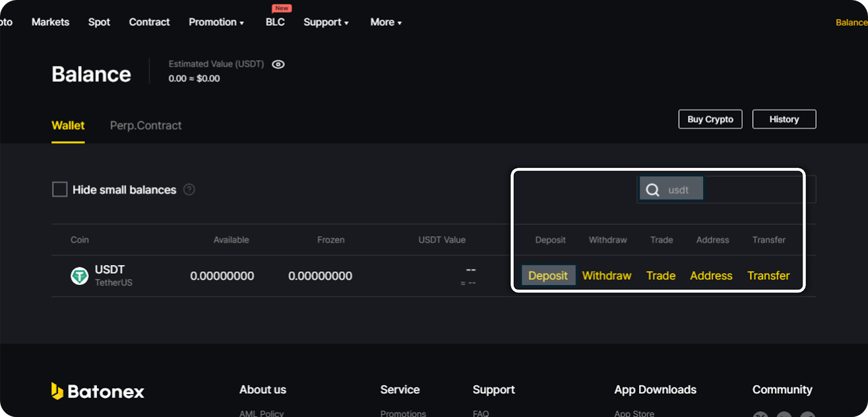Click Address for USDT row
Viewport: 868px width, 417px height.
711,276
